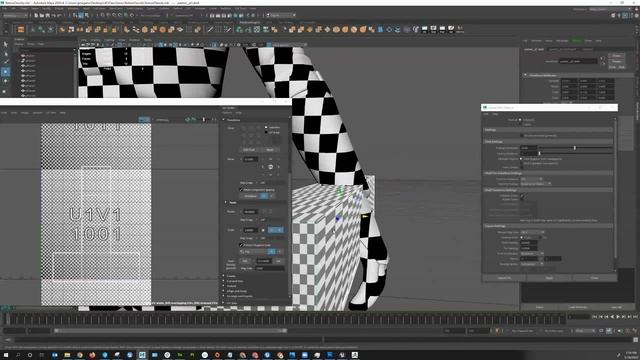Open Shell Pre-Scaling dropdown in Layout UVs Options

pos(536,184)
